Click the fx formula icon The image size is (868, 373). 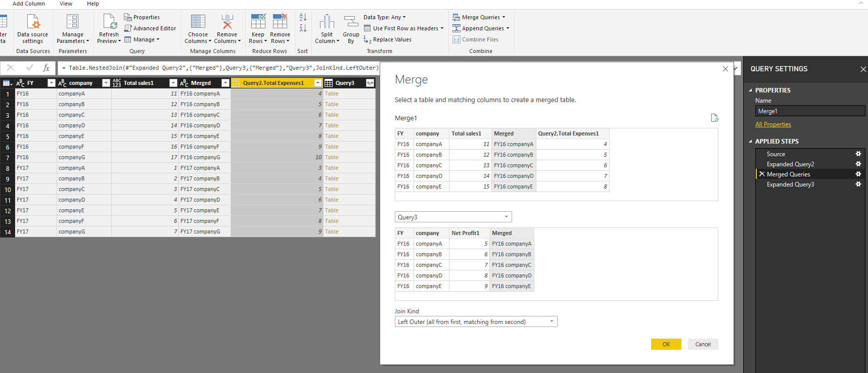coord(47,68)
